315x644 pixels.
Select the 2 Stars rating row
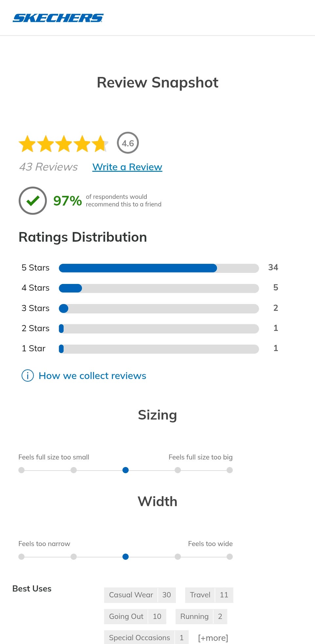(158, 329)
